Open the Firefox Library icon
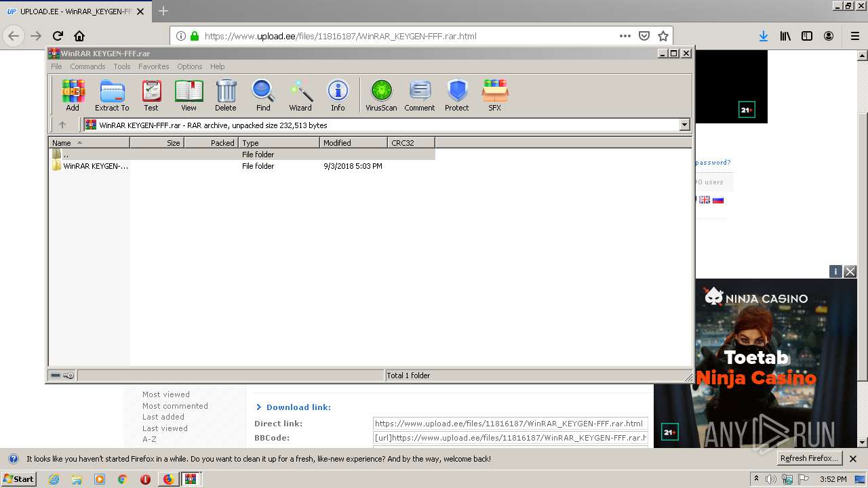Screen dimensions: 868x488 coord(785,36)
